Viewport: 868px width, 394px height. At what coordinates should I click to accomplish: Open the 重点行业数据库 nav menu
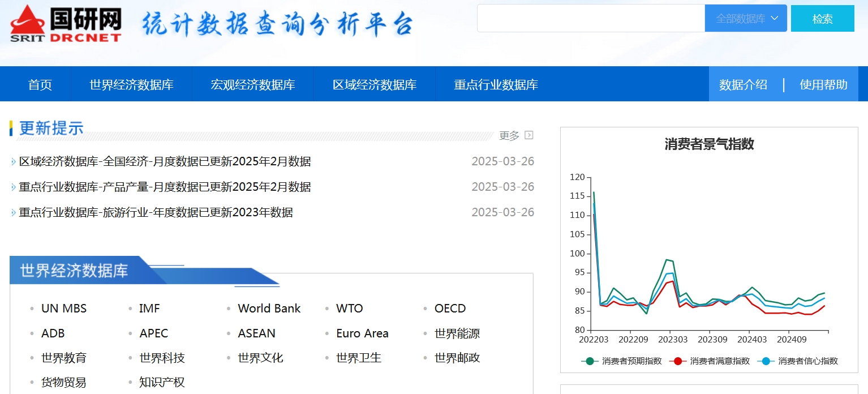pyautogui.click(x=496, y=85)
